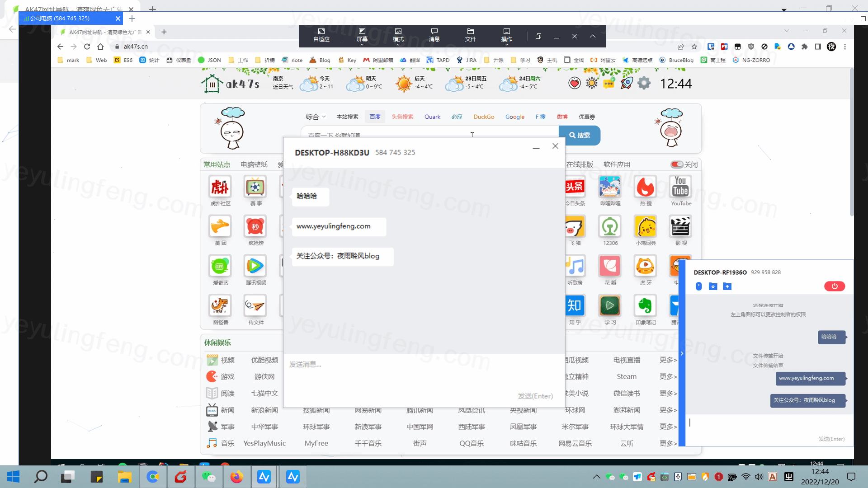The height and width of the screenshot is (488, 868).
Task: Click the red disconnect power button
Action: click(834, 286)
